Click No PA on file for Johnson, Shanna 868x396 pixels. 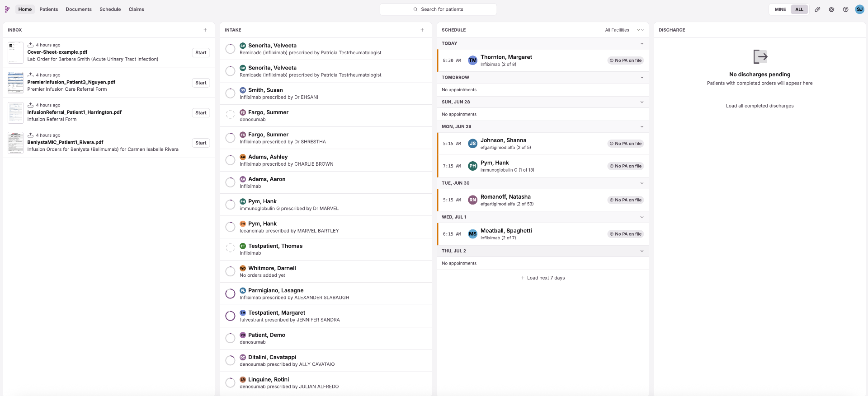(x=626, y=144)
